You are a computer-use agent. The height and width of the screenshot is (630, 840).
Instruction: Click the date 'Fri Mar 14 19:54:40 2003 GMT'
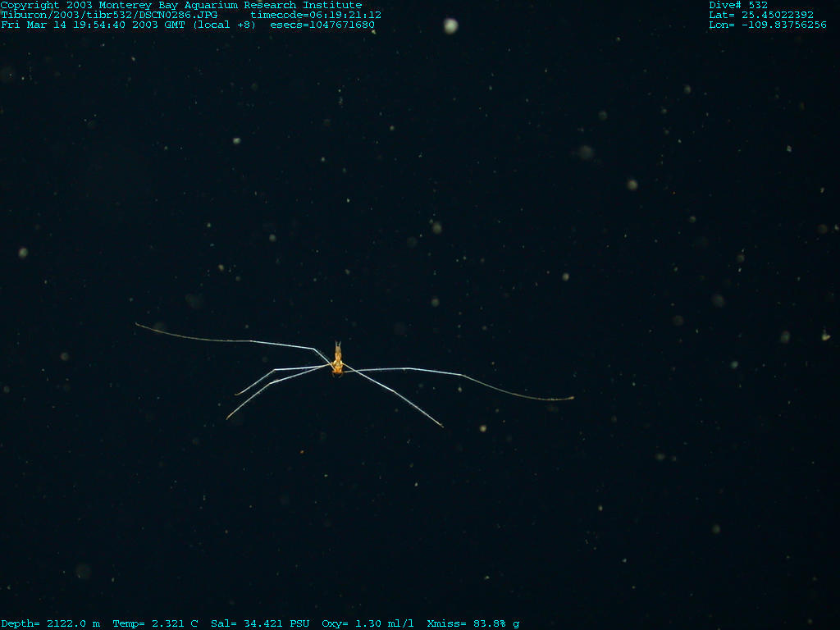point(93,25)
